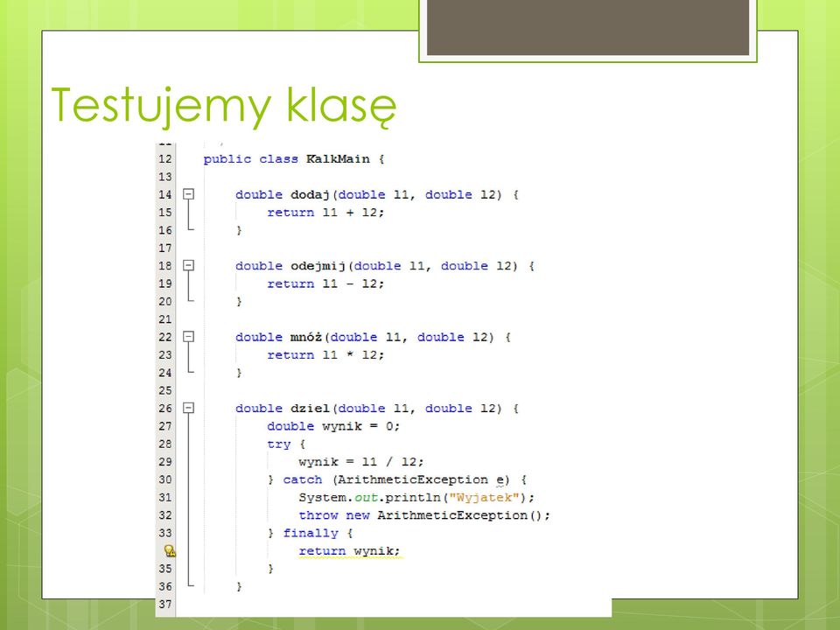
Task: Collapse the dodaj method fold marker
Action: click(x=189, y=194)
